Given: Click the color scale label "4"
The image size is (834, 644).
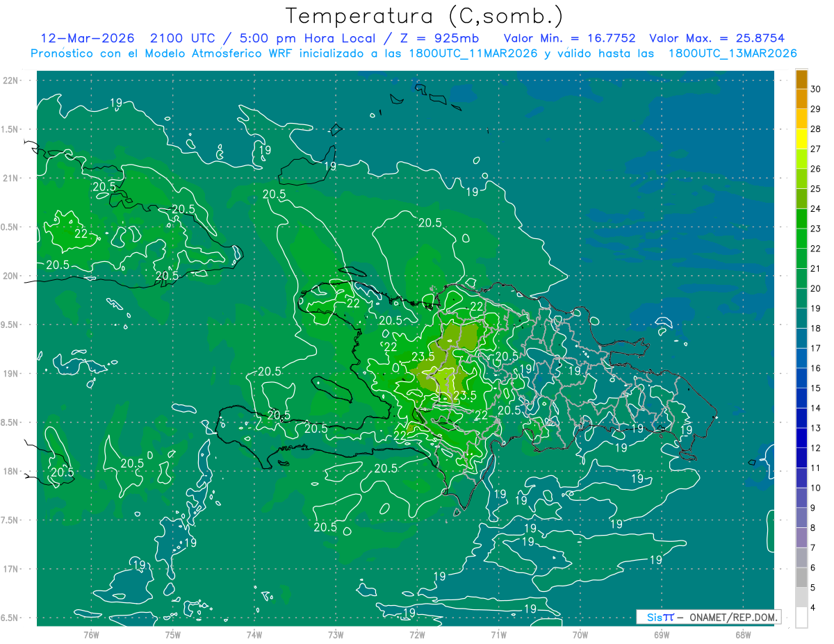Looking at the screenshot, I should [x=813, y=608].
